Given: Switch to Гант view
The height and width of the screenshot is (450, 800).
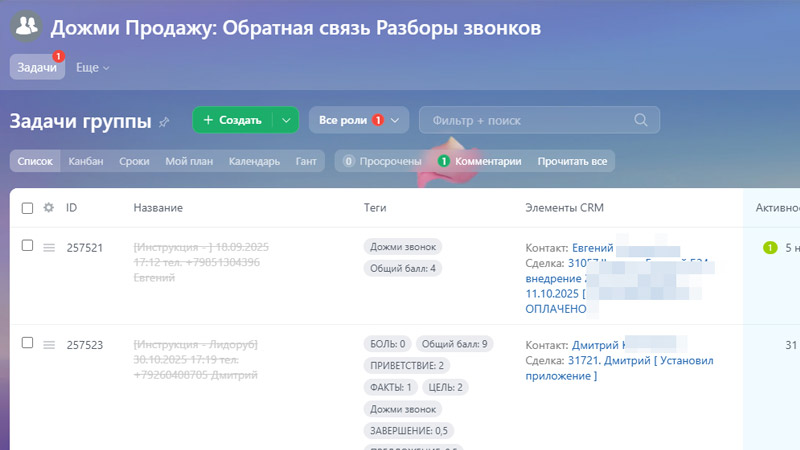Looking at the screenshot, I should (x=306, y=161).
